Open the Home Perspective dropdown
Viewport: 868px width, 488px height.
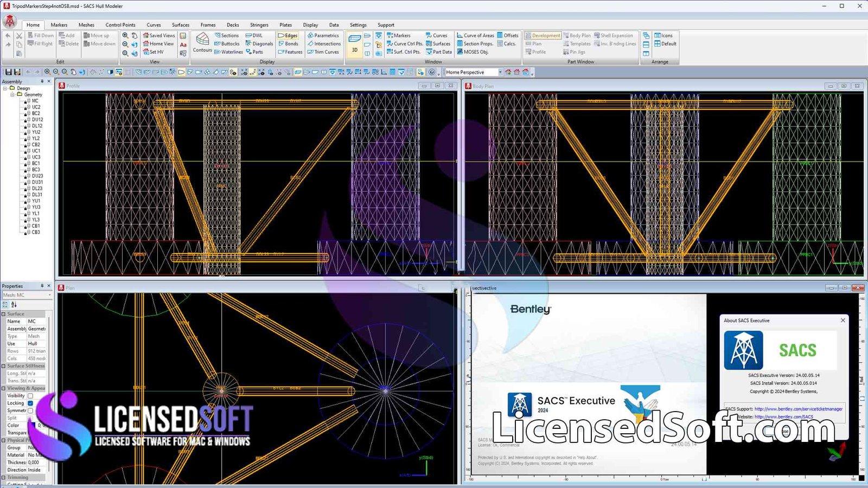tap(500, 72)
